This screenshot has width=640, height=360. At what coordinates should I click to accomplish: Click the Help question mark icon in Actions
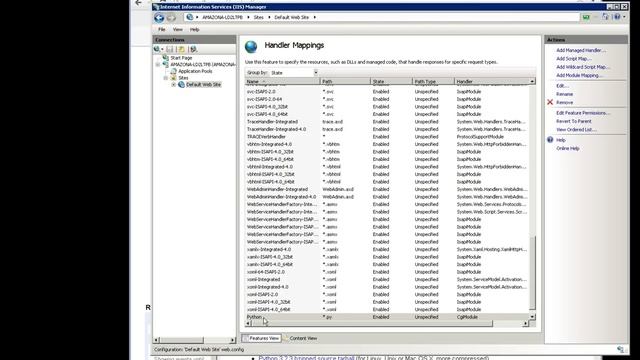[550, 140]
